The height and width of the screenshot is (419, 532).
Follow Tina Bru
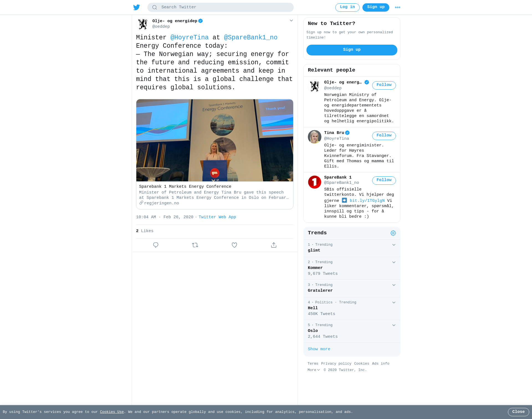(384, 136)
